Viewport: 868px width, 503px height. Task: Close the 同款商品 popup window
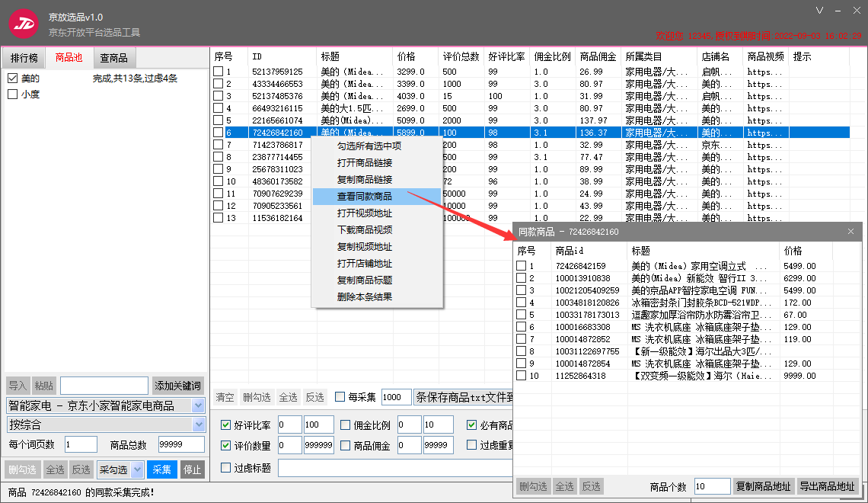(x=850, y=232)
